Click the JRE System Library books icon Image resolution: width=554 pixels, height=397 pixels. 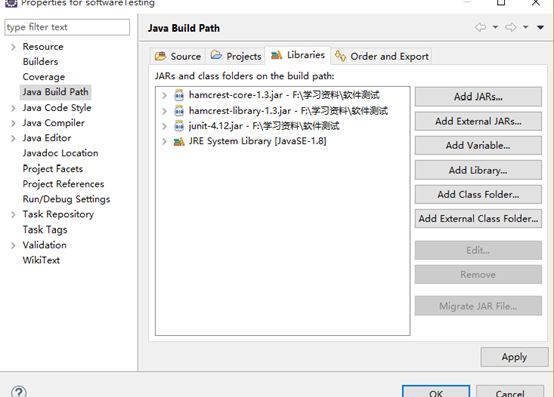pyautogui.click(x=179, y=142)
